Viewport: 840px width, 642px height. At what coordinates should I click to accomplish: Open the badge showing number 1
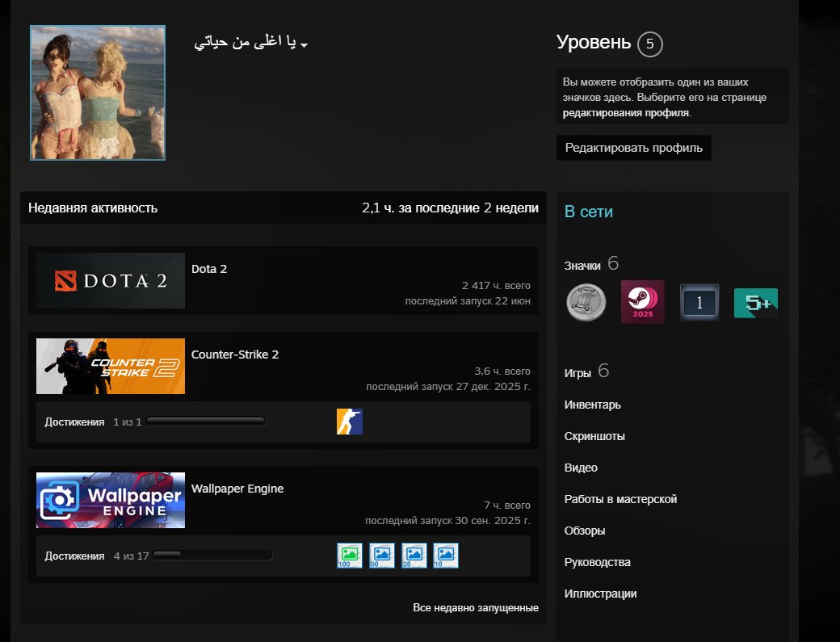click(x=699, y=303)
